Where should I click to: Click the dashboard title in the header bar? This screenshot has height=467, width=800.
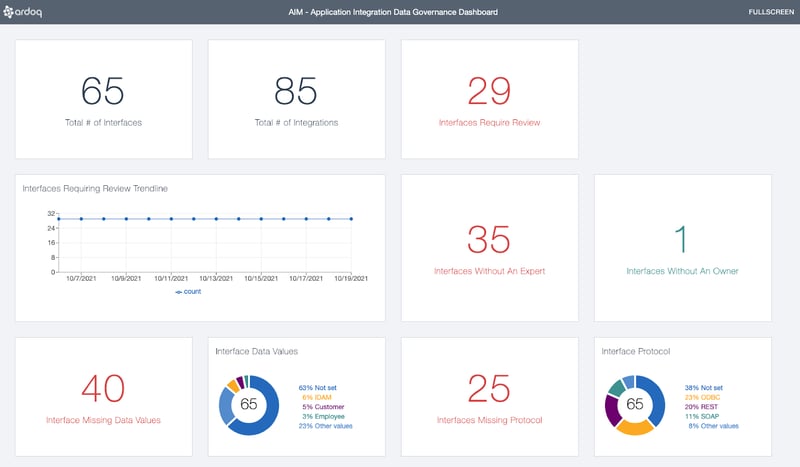pos(400,12)
